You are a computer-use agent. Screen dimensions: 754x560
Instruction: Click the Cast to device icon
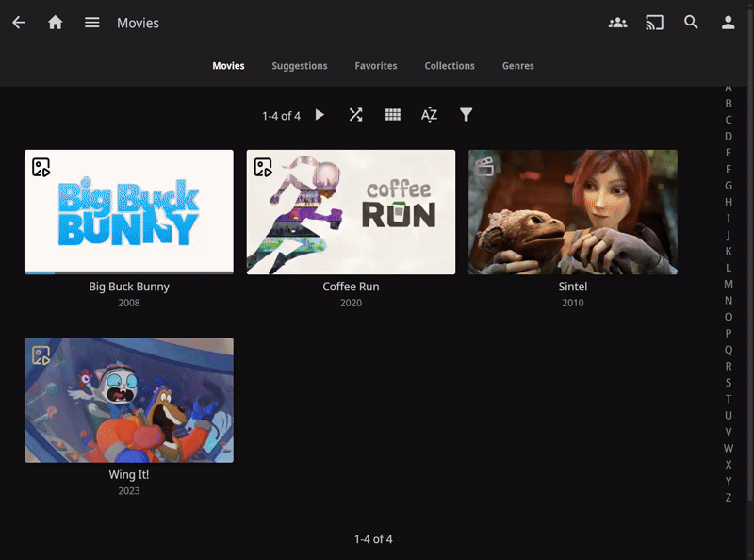click(654, 22)
